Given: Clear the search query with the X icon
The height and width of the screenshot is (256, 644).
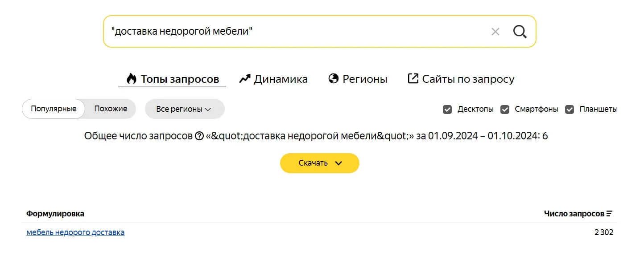Looking at the screenshot, I should pyautogui.click(x=495, y=32).
